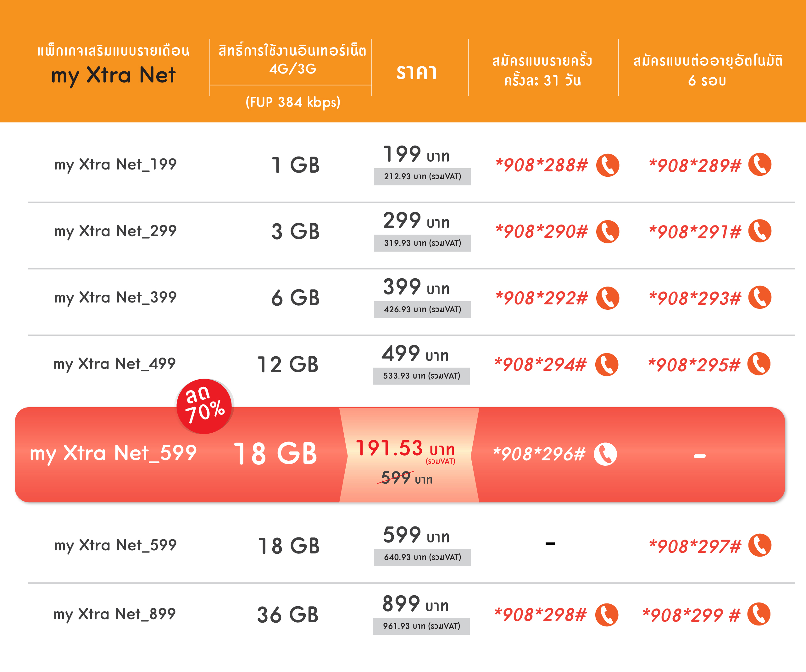Click the *908*292# dial code
Viewport: 806px width, 672px height.
pos(542,298)
